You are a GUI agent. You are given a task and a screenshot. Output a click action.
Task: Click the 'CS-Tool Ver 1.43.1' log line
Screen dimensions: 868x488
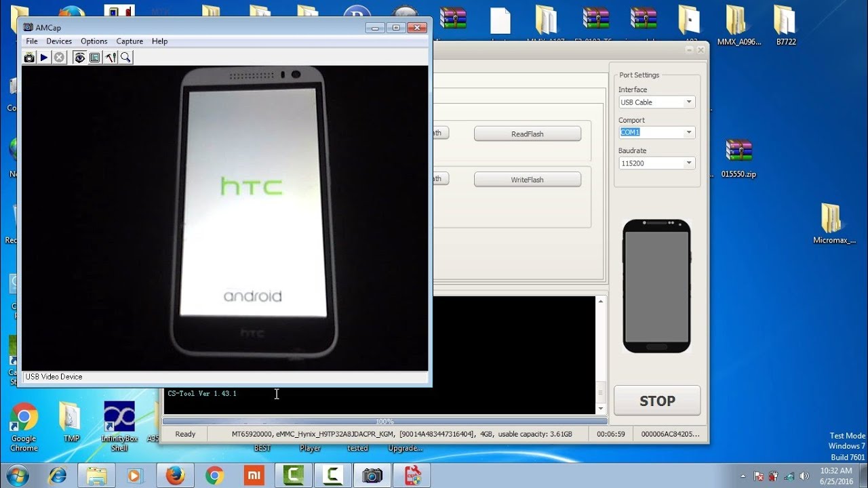202,394
